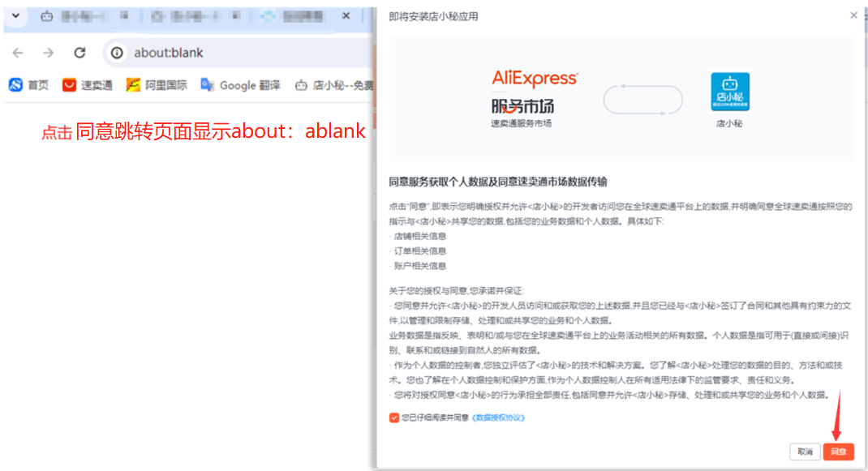Open the 阿里国际 bookmark
Viewport: 868px width, 471px height.
[x=157, y=84]
